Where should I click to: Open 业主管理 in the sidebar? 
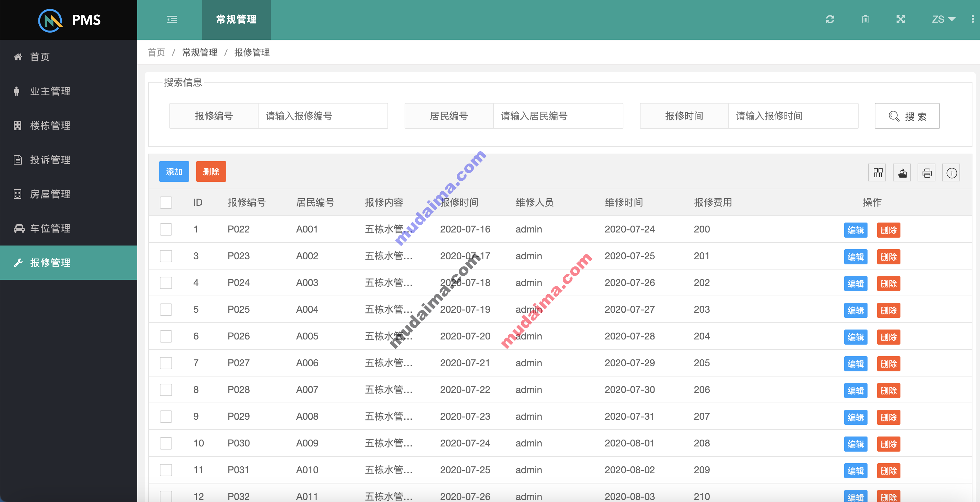(69, 91)
